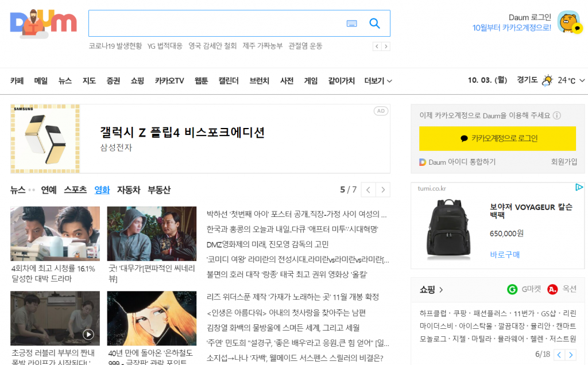Viewport: 588px width, 365px height.
Task: Click the 바로구매 link in the TUMI ad
Action: 504,255
